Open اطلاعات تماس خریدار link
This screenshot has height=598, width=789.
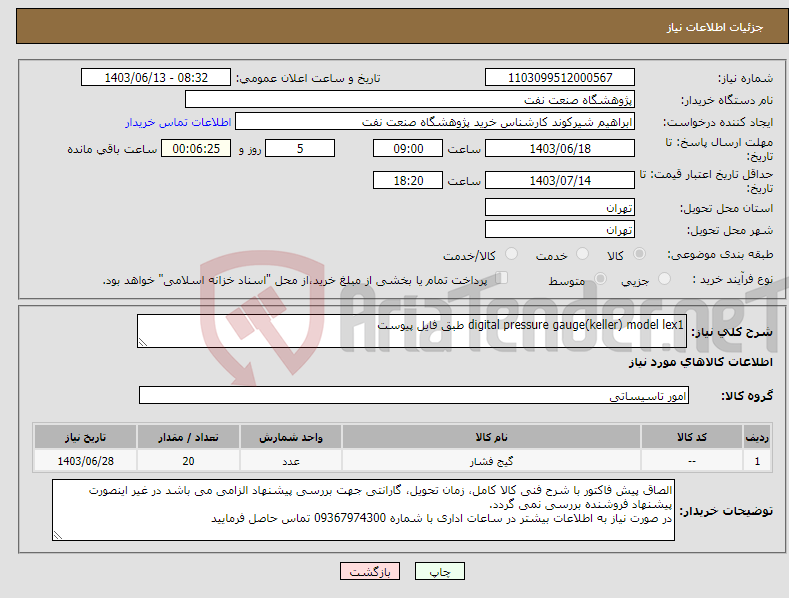pyautogui.click(x=178, y=122)
